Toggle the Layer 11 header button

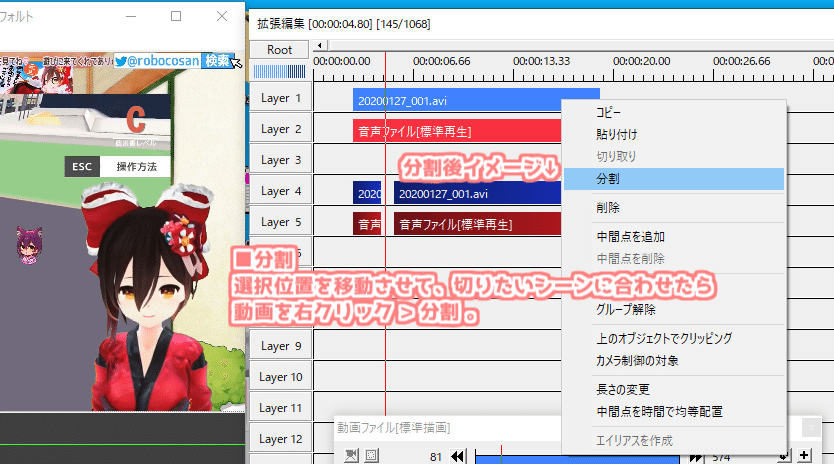point(281,408)
